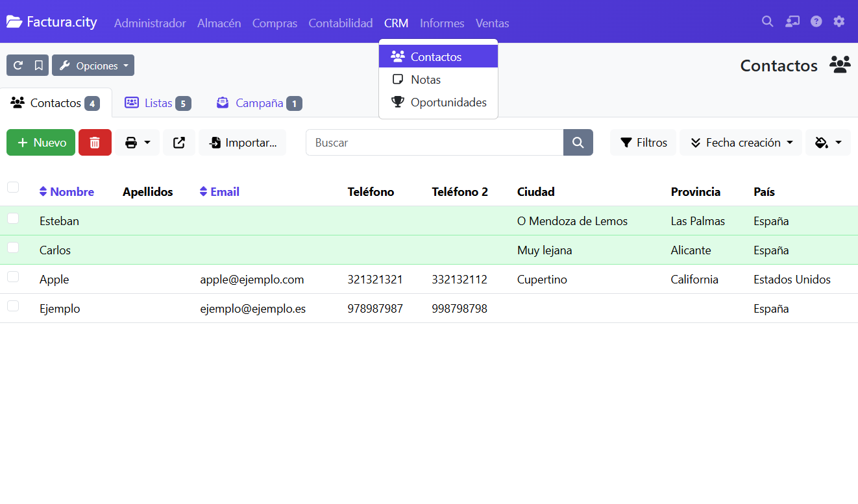Open the Almacén menu
The image size is (858, 504).
(x=219, y=23)
